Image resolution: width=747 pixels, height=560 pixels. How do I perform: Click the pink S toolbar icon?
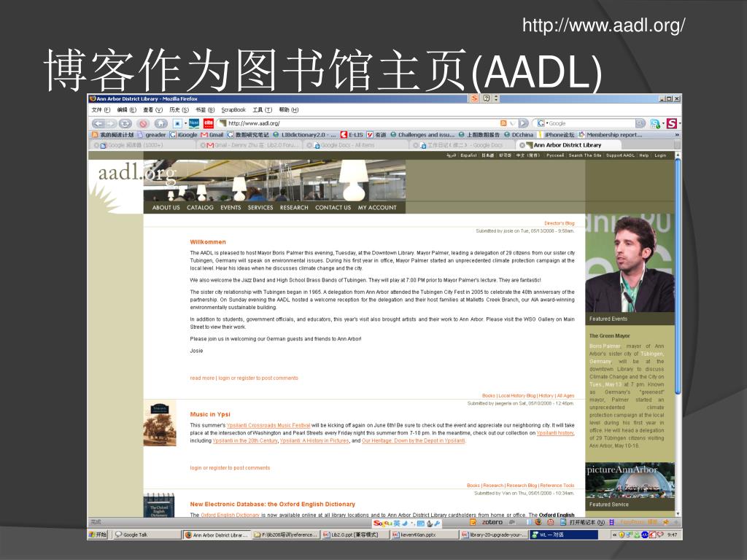pyautogui.click(x=672, y=123)
